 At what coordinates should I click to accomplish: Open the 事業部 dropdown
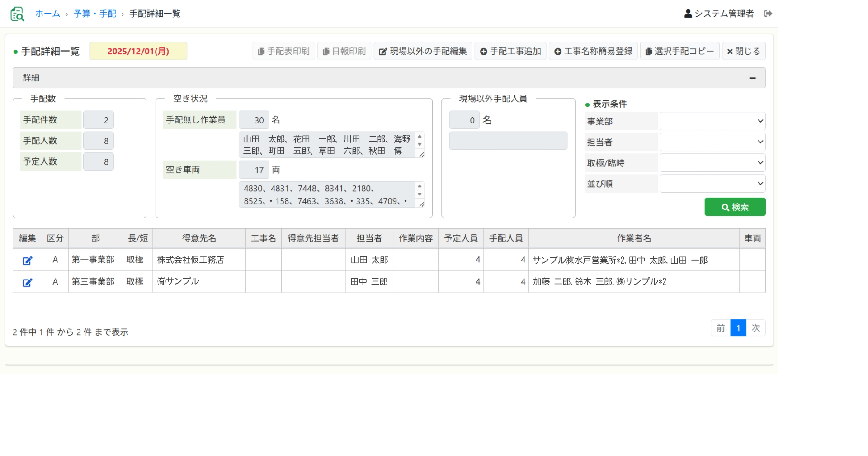coord(712,121)
